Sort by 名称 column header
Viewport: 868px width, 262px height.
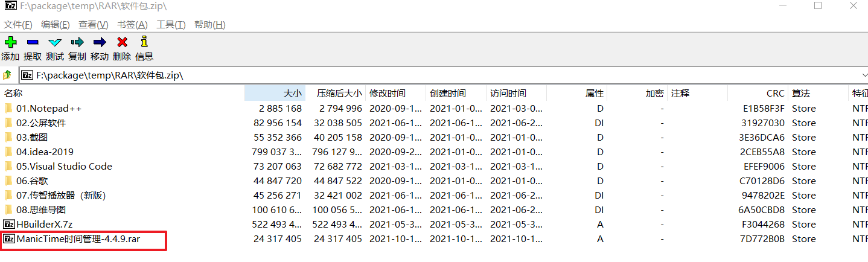click(x=14, y=94)
